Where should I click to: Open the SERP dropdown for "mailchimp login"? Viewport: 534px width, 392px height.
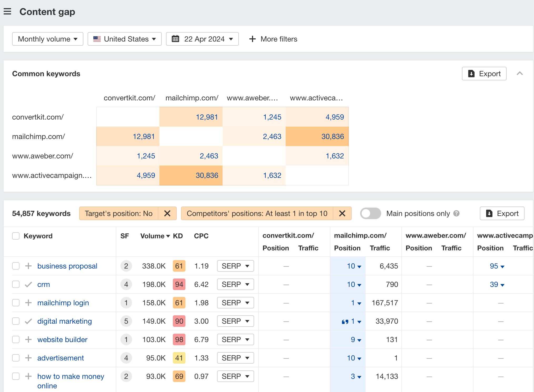(235, 303)
